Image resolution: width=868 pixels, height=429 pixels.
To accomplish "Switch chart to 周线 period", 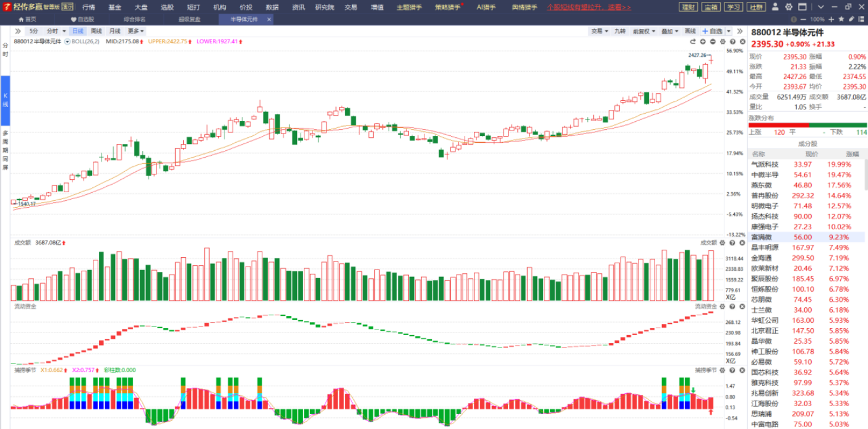I will [96, 31].
